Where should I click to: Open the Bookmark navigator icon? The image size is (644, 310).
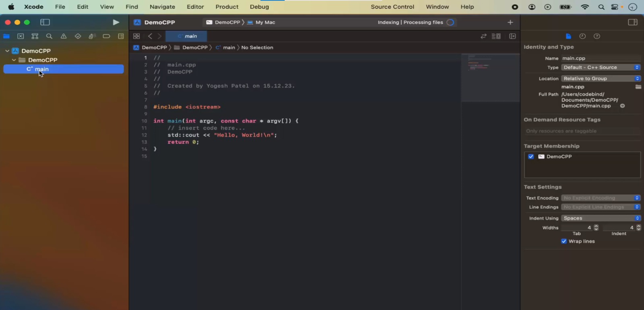[35, 36]
